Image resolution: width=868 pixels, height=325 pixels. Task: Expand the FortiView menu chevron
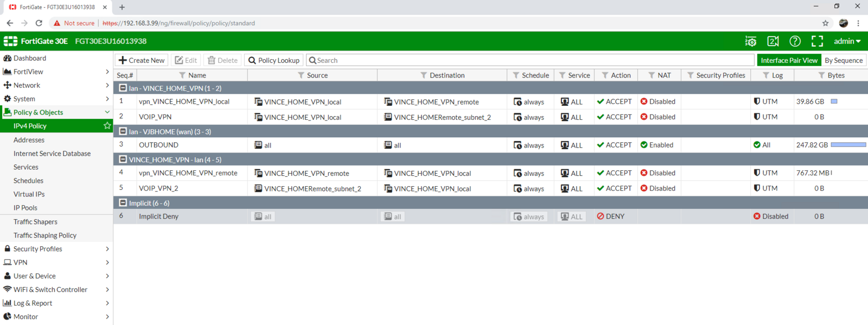[x=107, y=72]
